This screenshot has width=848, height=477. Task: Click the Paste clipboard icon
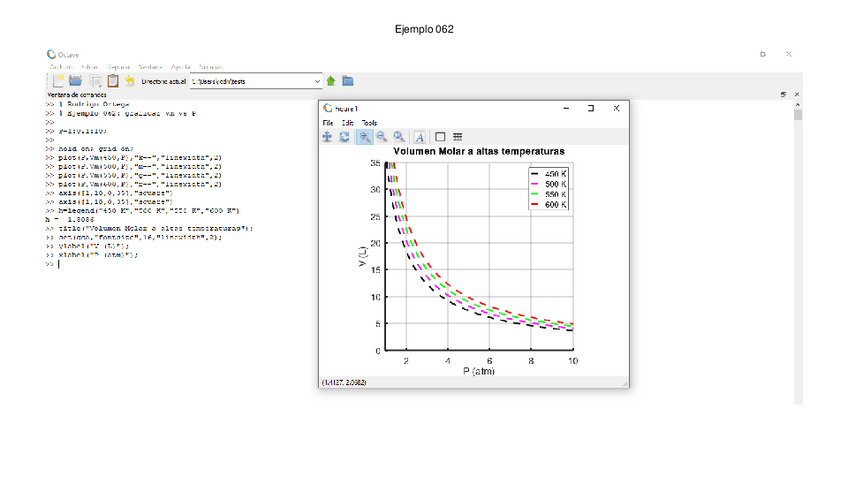(x=113, y=81)
